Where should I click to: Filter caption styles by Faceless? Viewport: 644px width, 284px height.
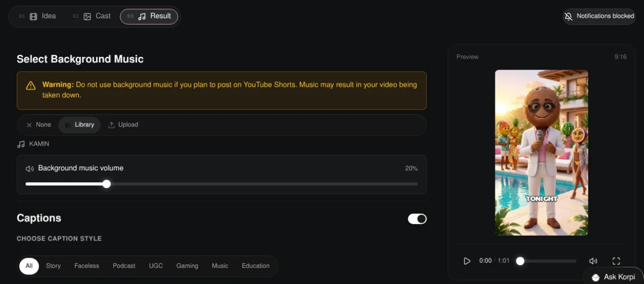pos(87,266)
